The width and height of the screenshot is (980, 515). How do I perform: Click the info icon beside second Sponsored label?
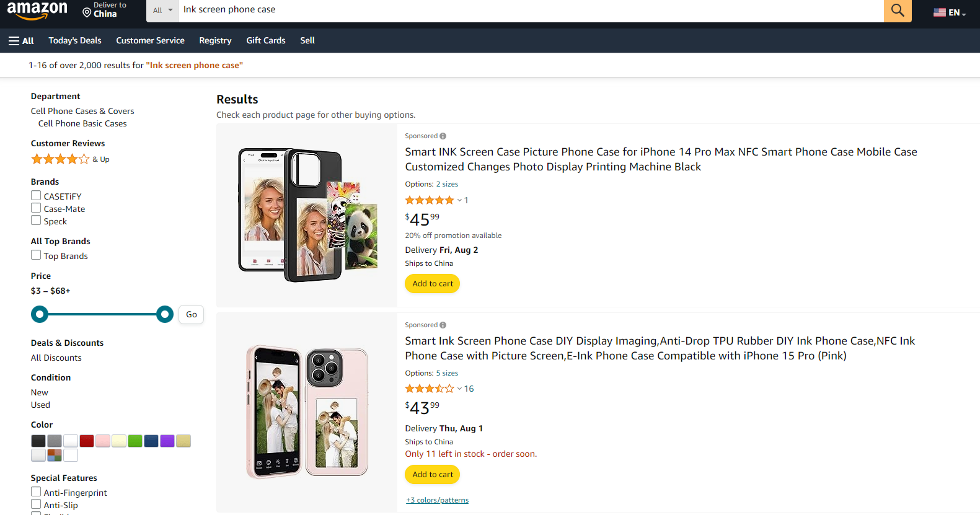(443, 325)
